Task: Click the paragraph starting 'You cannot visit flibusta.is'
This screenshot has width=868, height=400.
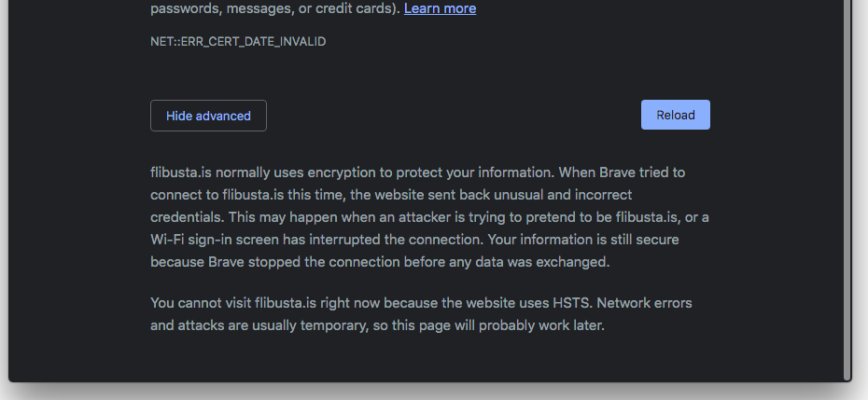Action: [421, 313]
